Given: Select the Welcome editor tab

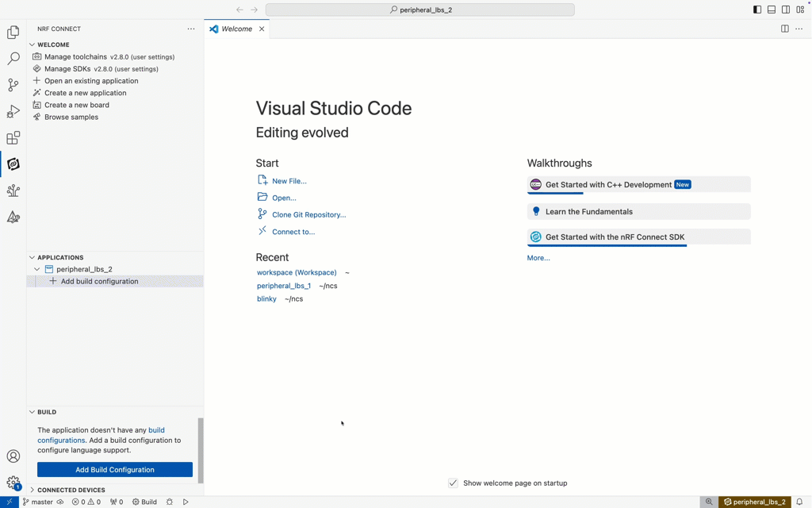Looking at the screenshot, I should [236, 29].
